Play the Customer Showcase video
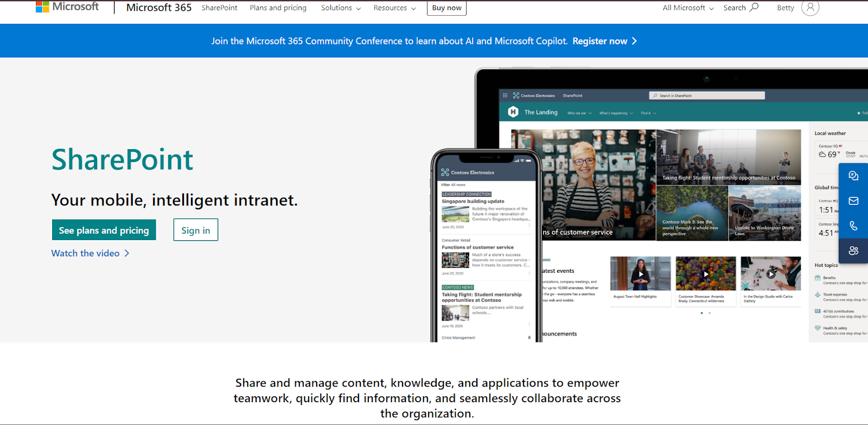Viewport: 868px width, 425px height. 706,274
